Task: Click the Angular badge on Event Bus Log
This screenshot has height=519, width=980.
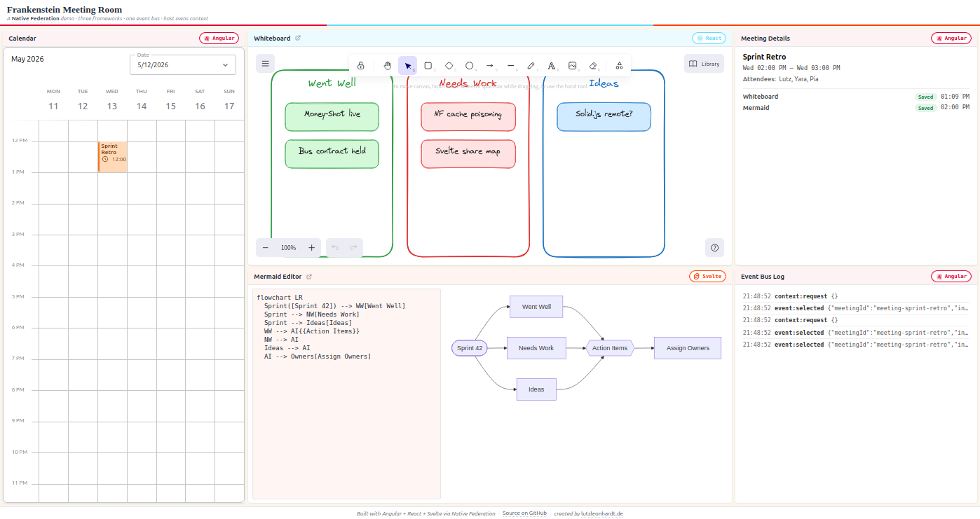Action: pos(951,277)
